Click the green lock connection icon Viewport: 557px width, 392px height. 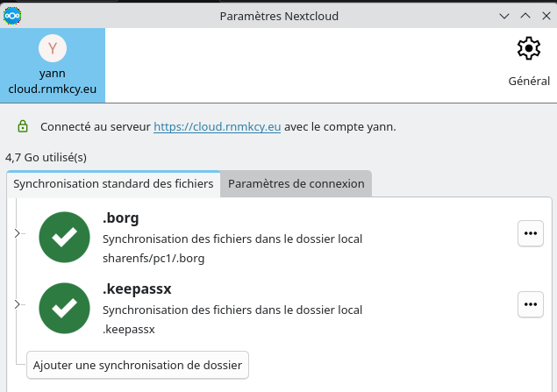point(22,126)
